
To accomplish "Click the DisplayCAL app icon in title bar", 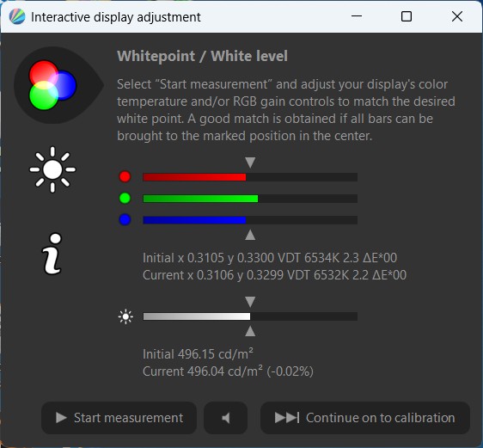I will [17, 16].
